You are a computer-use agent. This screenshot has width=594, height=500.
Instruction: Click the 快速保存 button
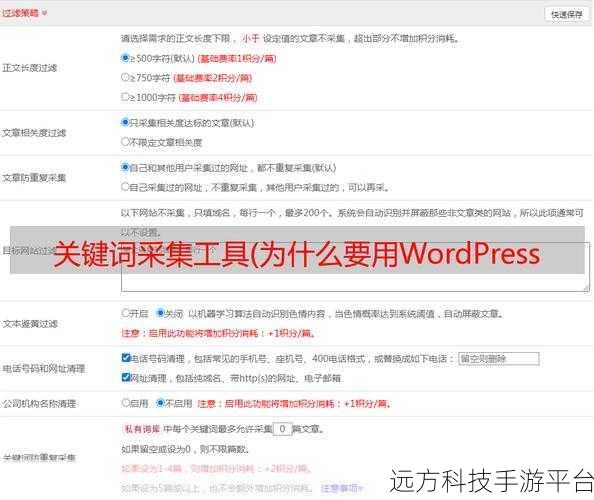tap(566, 15)
